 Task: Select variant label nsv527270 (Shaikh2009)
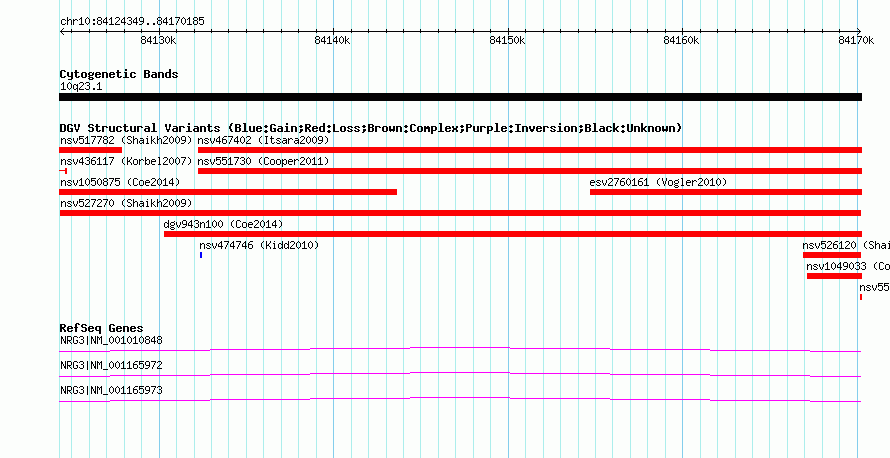point(126,203)
